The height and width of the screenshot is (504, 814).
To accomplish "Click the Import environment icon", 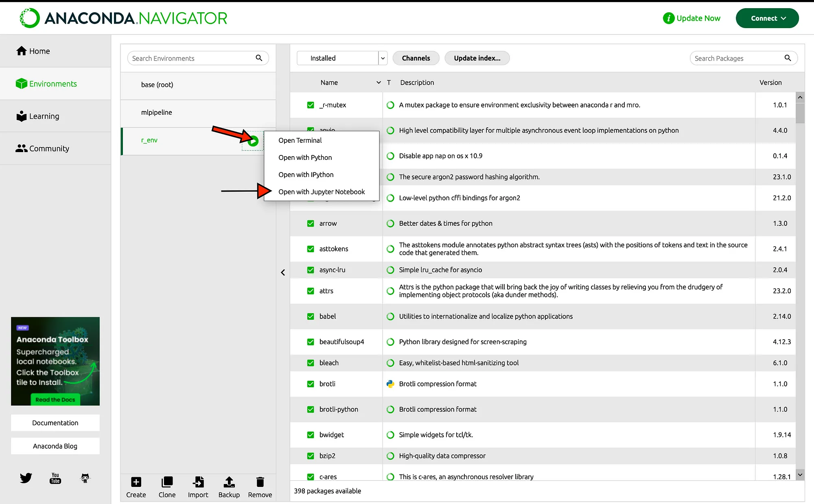I will pos(198,482).
